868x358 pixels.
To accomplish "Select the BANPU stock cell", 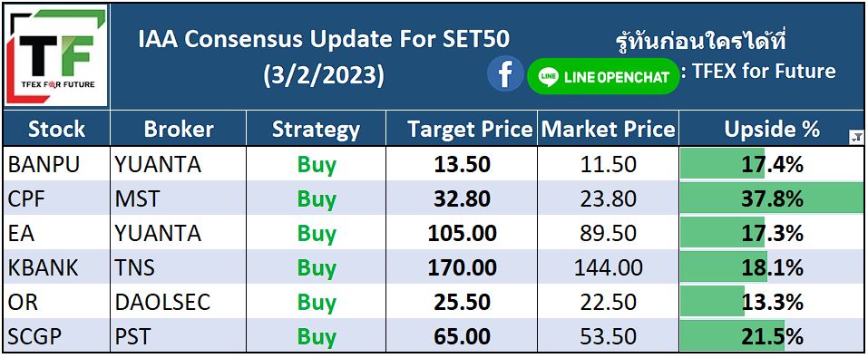I will (x=56, y=164).
